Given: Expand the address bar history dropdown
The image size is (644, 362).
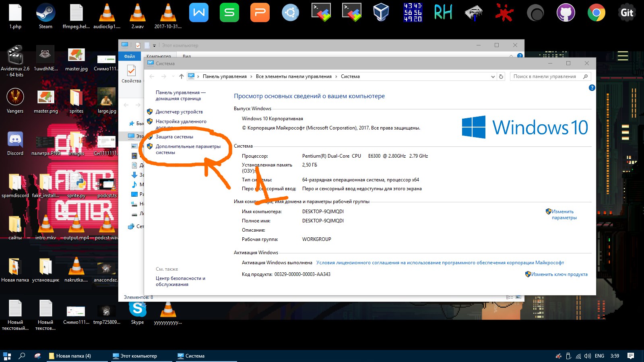Looking at the screenshot, I should coord(493,76).
